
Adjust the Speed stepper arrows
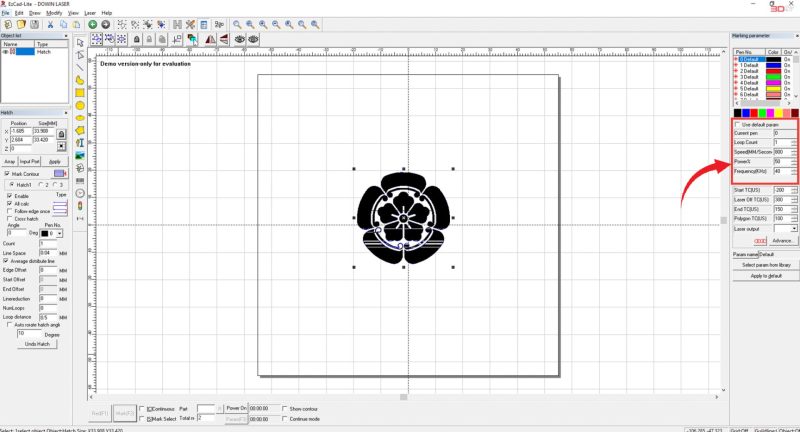[x=794, y=152]
